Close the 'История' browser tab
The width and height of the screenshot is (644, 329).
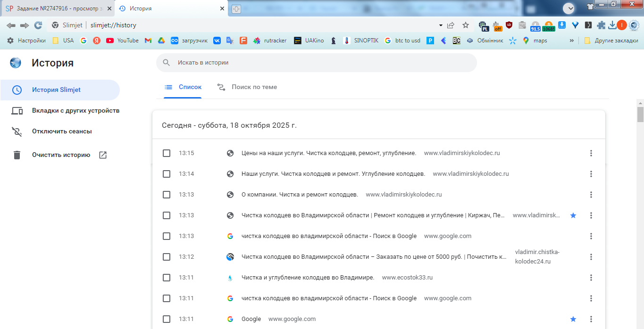click(x=222, y=8)
